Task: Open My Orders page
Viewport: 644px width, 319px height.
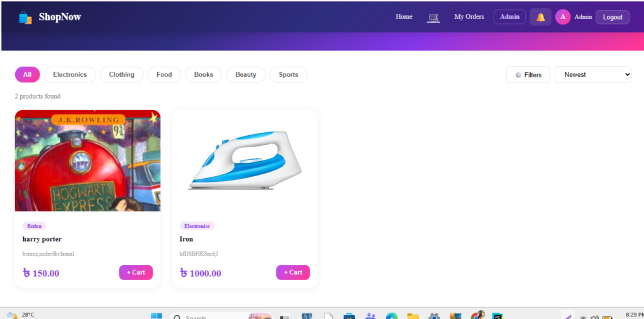Action: pyautogui.click(x=469, y=17)
